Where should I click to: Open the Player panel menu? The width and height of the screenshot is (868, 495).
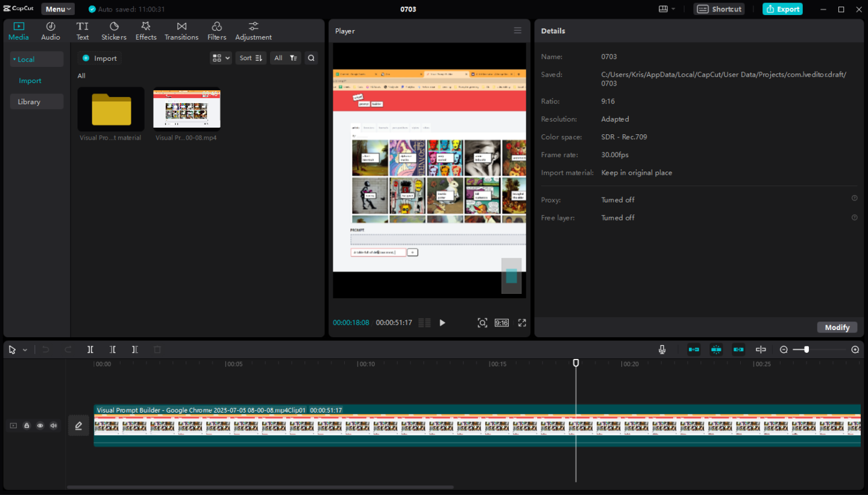click(x=518, y=31)
